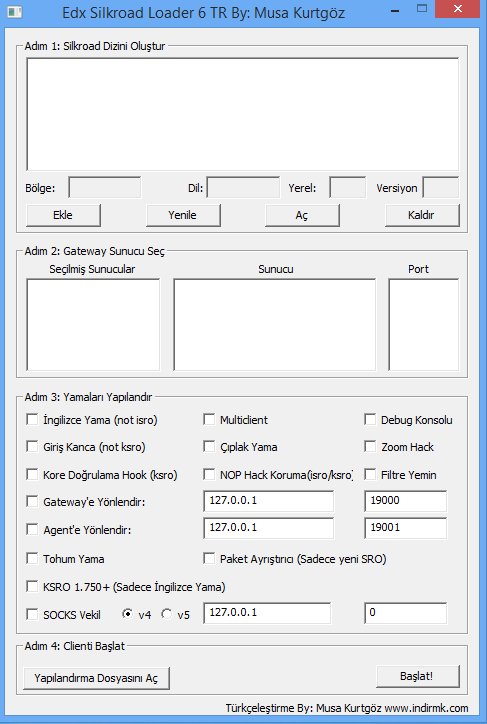Enable Filtre Yemin checkbox
487x724 pixels.
tap(370, 475)
